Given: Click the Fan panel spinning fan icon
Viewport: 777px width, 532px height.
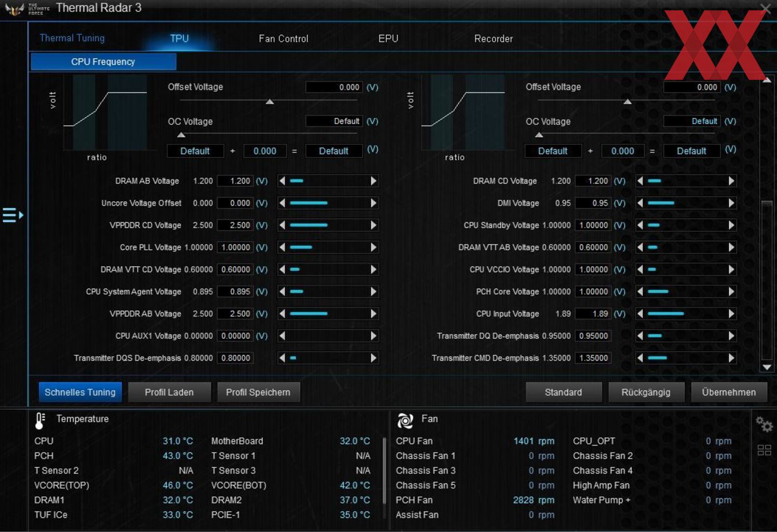Looking at the screenshot, I should (x=405, y=421).
